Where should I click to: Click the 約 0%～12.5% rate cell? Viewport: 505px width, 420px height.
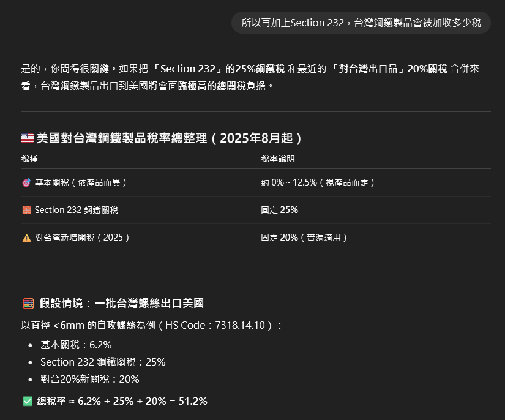click(318, 182)
